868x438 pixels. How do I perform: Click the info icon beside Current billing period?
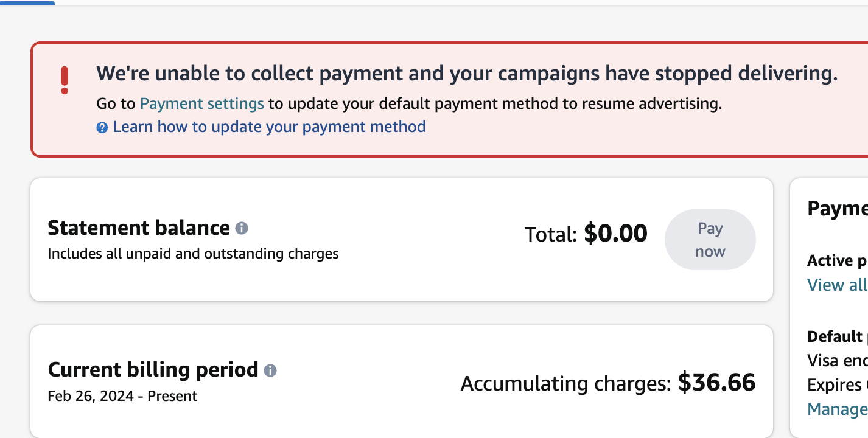coord(270,370)
